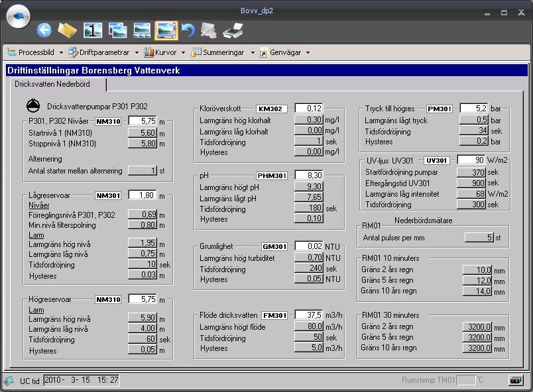Click the highlighted picture icon in toolbar
The image size is (533, 392).
pyautogui.click(x=166, y=30)
